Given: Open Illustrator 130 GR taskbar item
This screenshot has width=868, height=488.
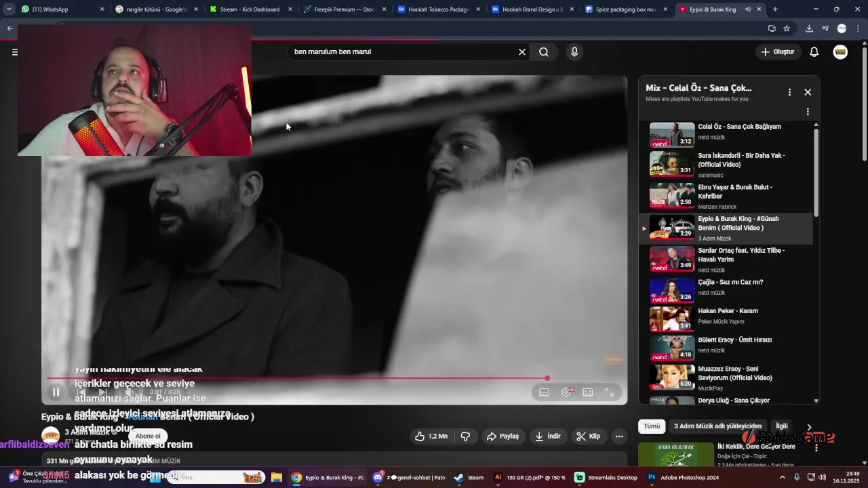Looking at the screenshot, I should tap(529, 477).
